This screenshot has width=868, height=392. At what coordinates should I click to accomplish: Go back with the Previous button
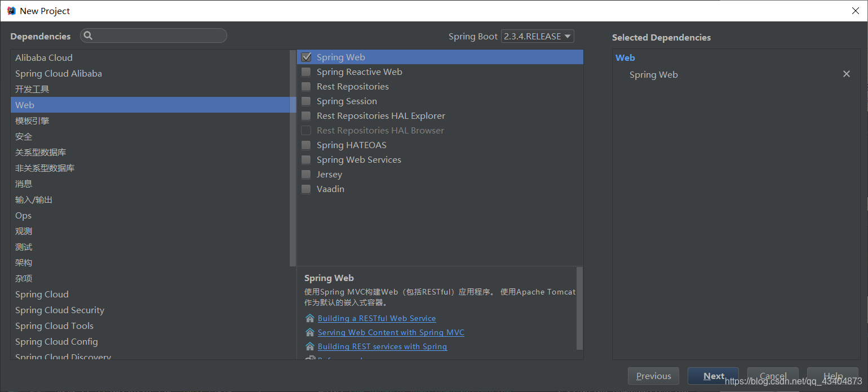[653, 376]
